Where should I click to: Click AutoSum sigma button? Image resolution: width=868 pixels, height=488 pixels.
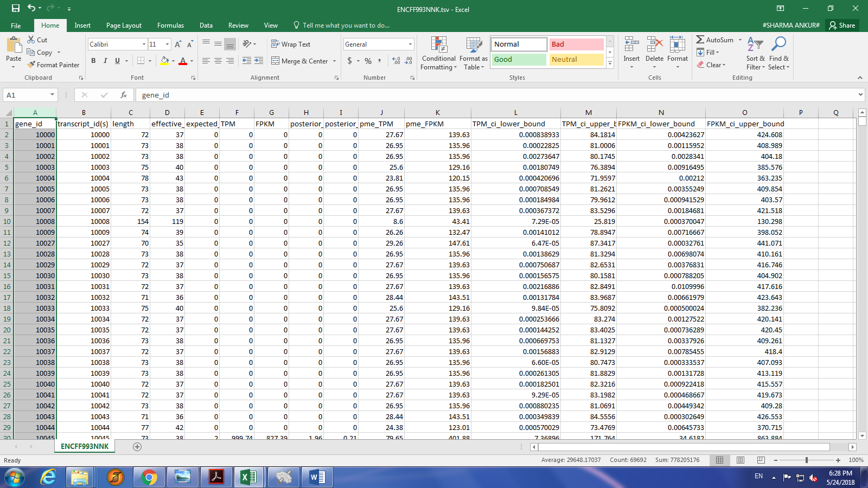[x=714, y=40]
